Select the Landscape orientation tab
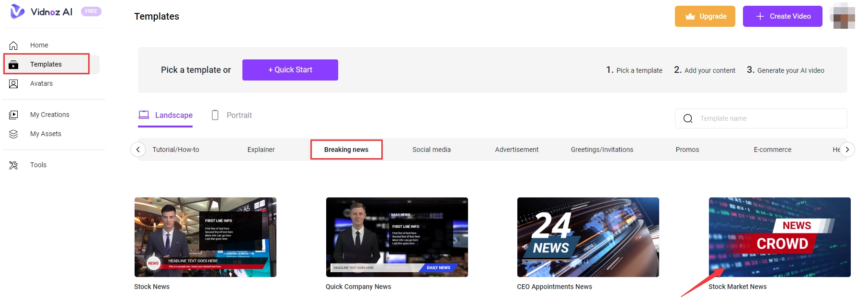 pyautogui.click(x=166, y=115)
